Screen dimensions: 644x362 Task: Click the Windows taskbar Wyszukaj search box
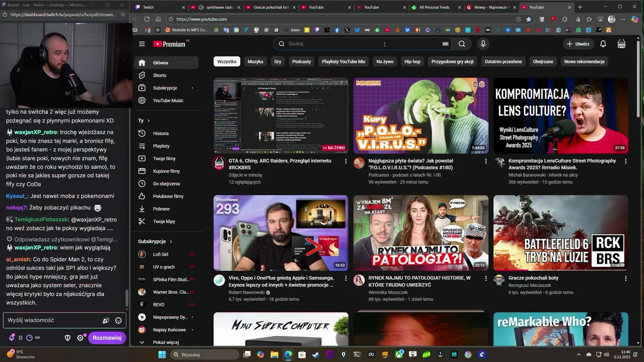click(x=205, y=354)
